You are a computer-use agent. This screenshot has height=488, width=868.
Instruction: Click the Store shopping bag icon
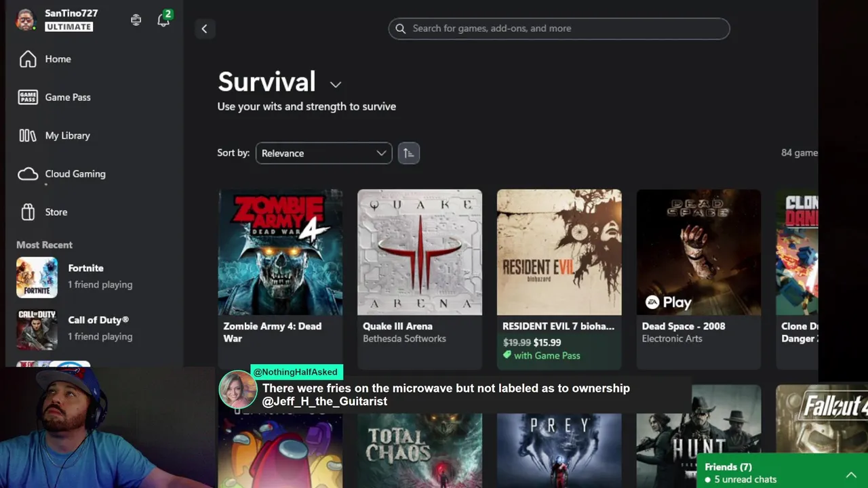(x=28, y=212)
